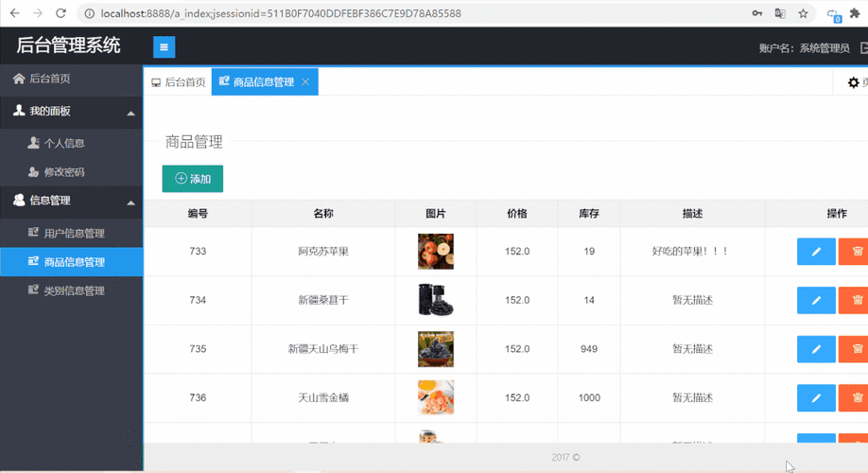This screenshot has width=868, height=473.
Task: Select the product name 阿克苏苹果
Action: click(323, 252)
